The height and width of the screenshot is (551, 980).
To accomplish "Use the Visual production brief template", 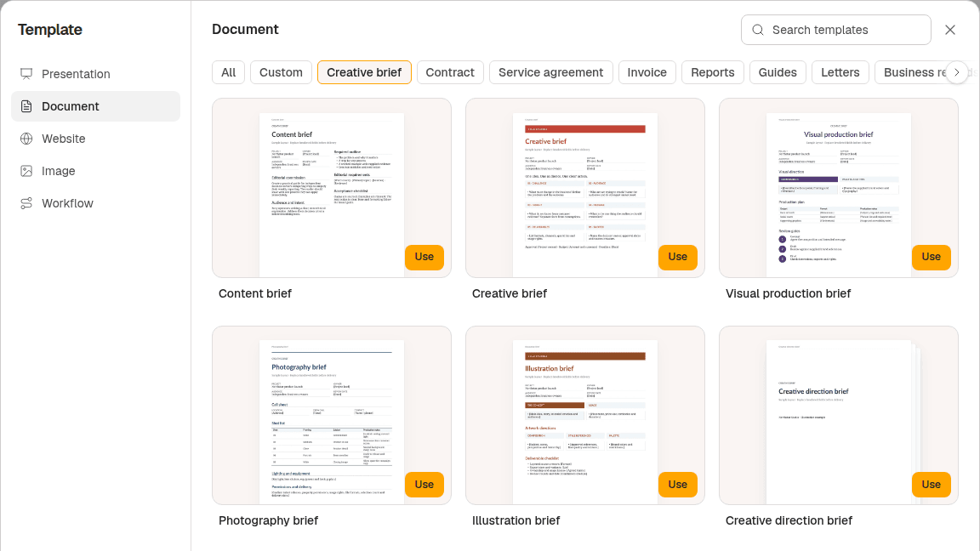I will [x=932, y=257].
